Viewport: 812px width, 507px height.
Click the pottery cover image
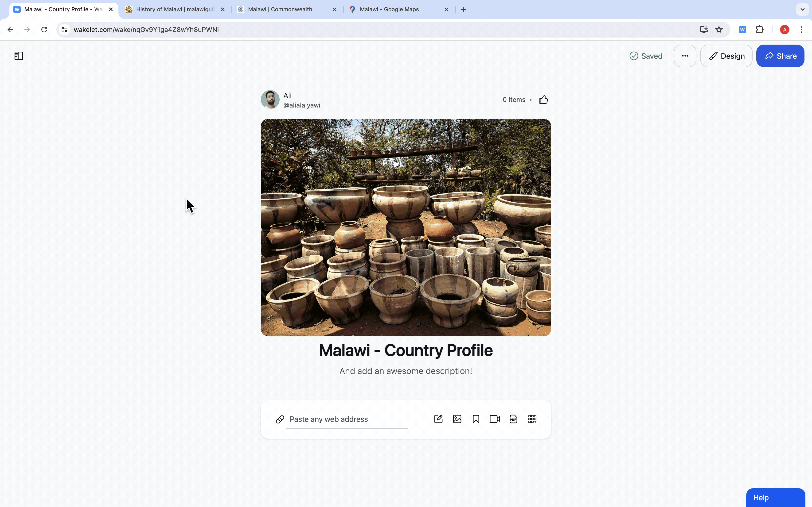tap(406, 227)
